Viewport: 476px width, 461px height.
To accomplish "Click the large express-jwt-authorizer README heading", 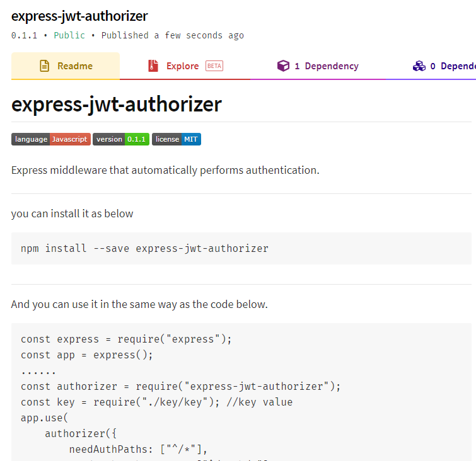I will (117, 104).
